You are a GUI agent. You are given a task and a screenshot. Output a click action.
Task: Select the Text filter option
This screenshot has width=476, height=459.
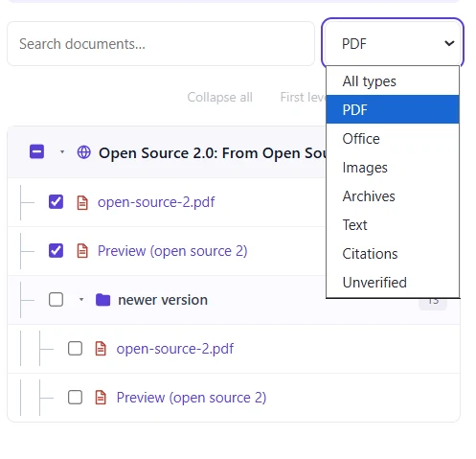[x=393, y=225]
